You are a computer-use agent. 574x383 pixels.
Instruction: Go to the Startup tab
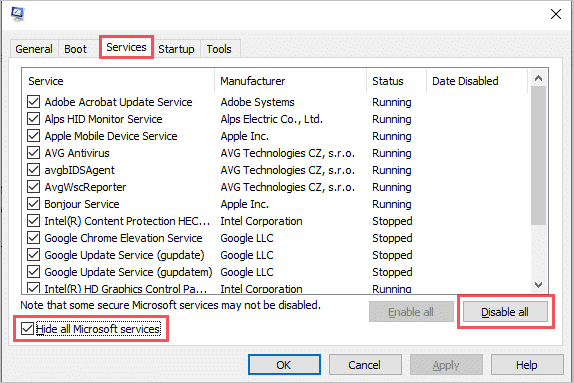(176, 49)
